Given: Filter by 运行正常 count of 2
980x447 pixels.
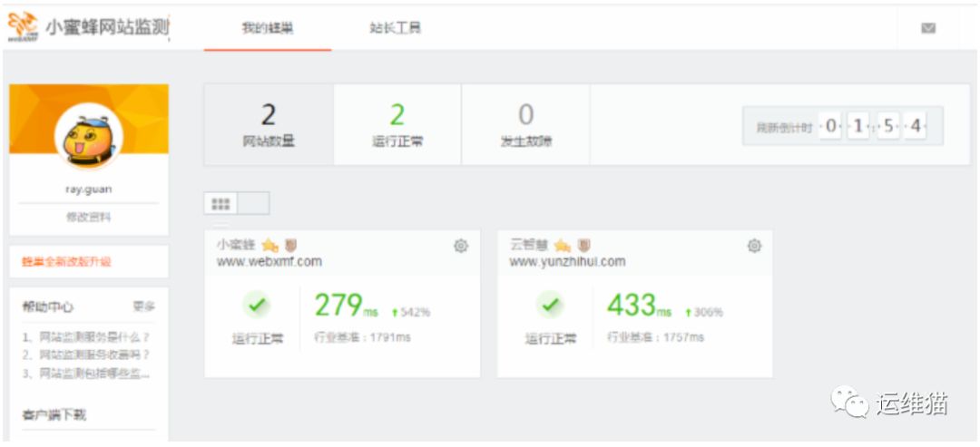Looking at the screenshot, I should click(x=397, y=125).
